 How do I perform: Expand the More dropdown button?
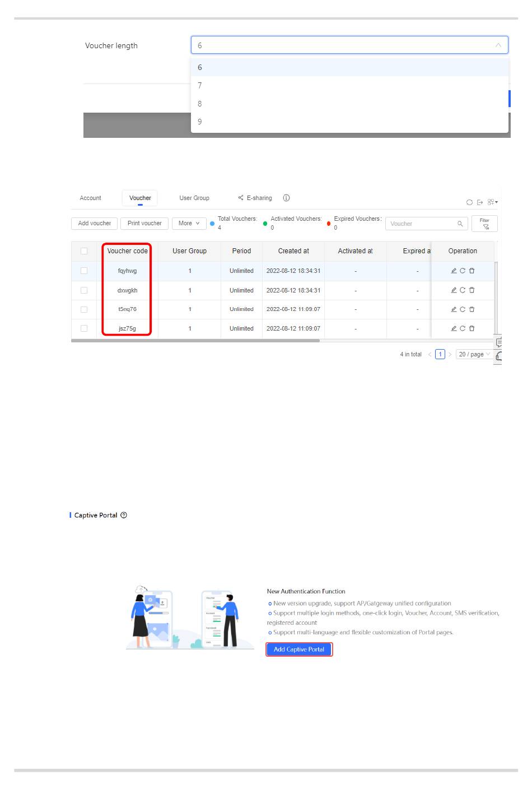(189, 223)
